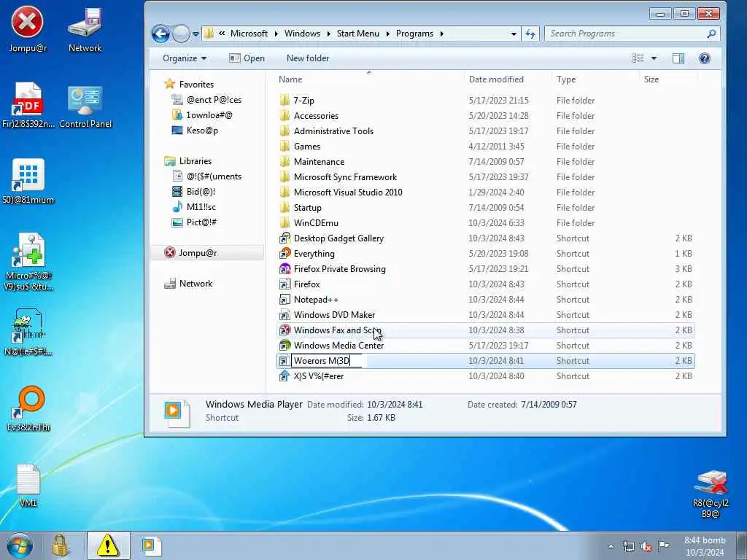The image size is (747, 560).
Task: Select Windows DVD Maker shortcut icon
Action: point(285,315)
